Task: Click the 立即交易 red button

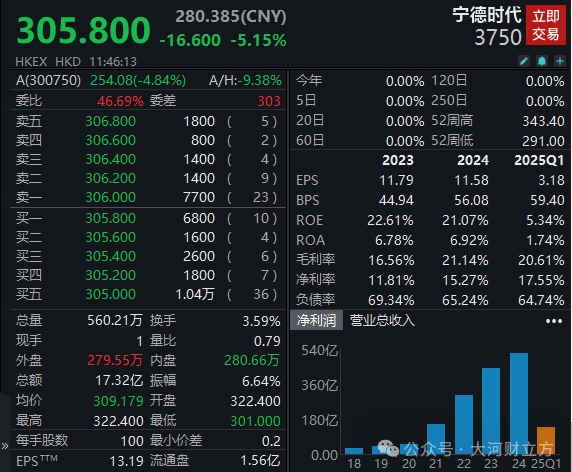Action: [x=546, y=25]
